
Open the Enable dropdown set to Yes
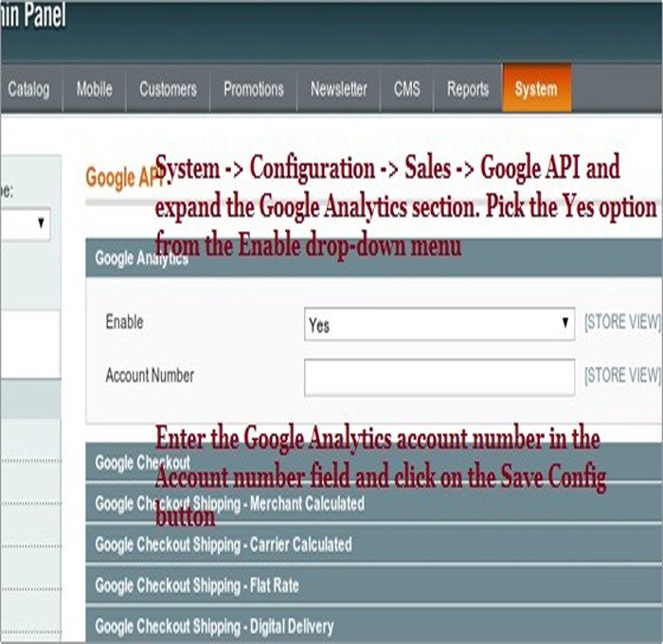click(x=439, y=324)
